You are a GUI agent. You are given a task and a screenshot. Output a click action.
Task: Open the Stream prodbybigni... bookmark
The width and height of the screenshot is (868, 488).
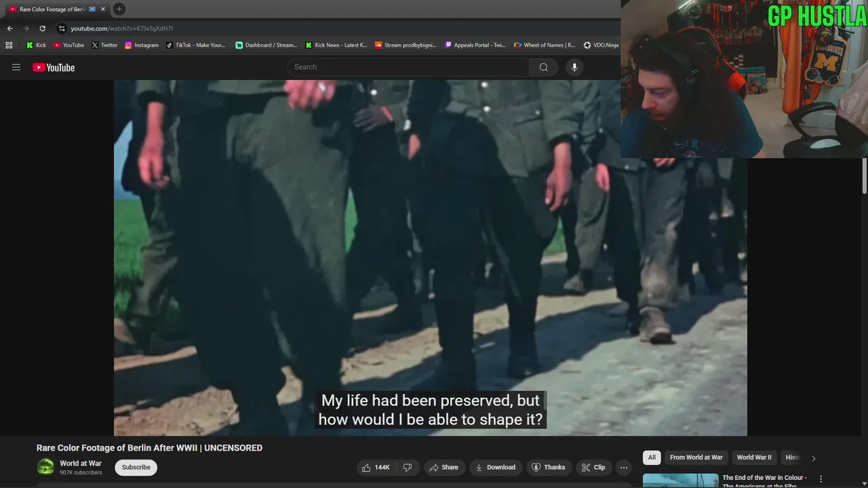tap(406, 45)
